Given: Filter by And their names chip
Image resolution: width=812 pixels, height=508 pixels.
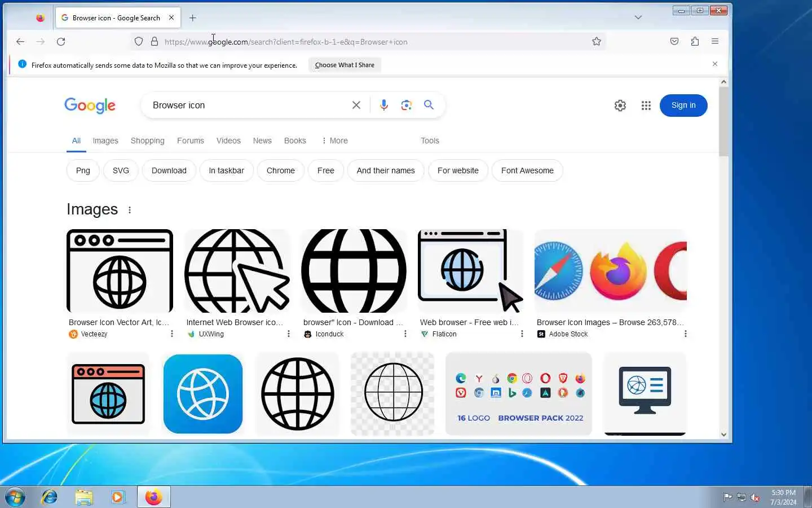Looking at the screenshot, I should coord(386,170).
